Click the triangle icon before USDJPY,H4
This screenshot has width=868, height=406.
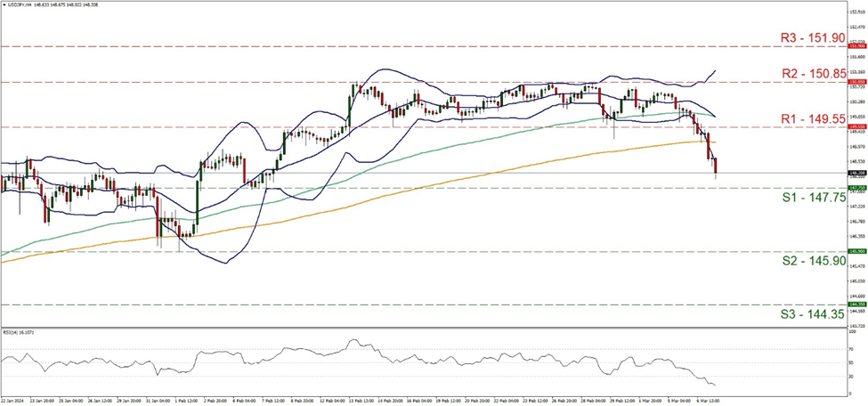coord(4,4)
